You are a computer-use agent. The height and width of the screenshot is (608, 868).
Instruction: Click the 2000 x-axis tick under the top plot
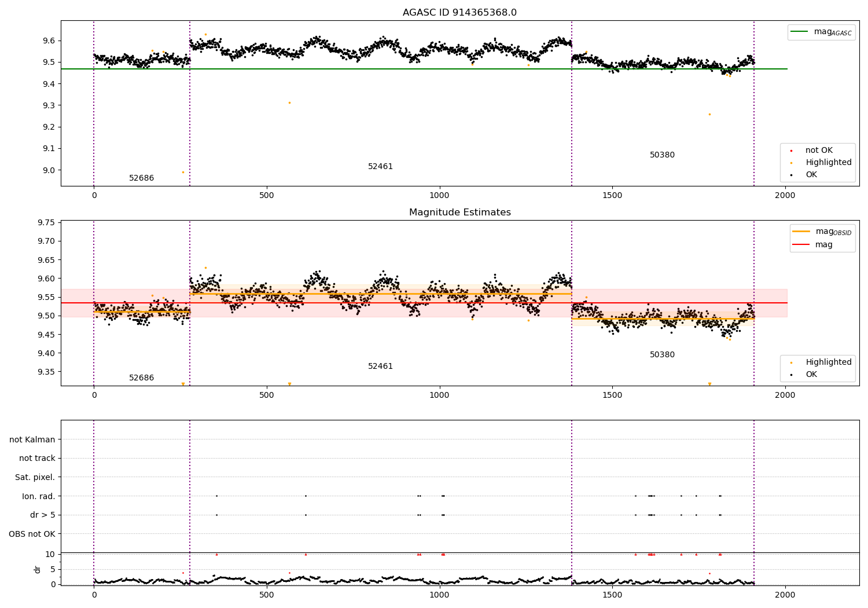[785, 196]
